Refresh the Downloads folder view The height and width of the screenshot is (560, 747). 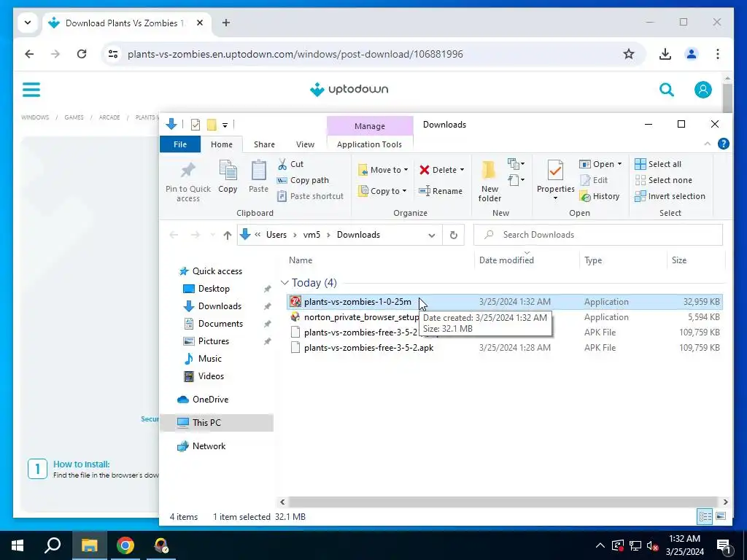tap(454, 236)
